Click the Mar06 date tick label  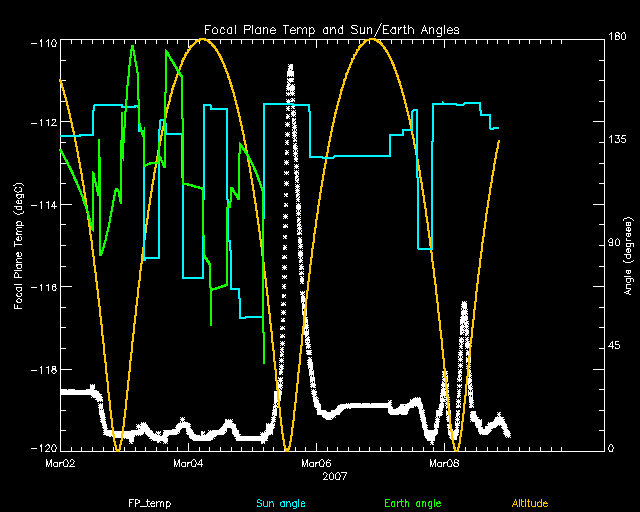(317, 464)
